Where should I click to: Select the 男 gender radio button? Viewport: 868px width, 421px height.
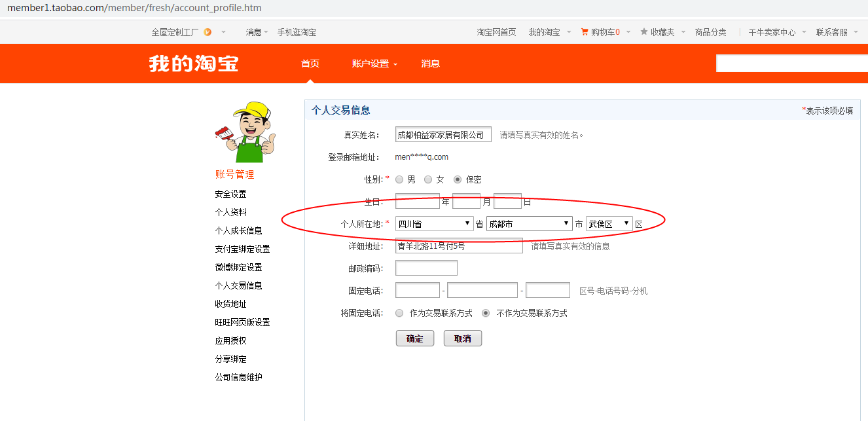pos(399,179)
